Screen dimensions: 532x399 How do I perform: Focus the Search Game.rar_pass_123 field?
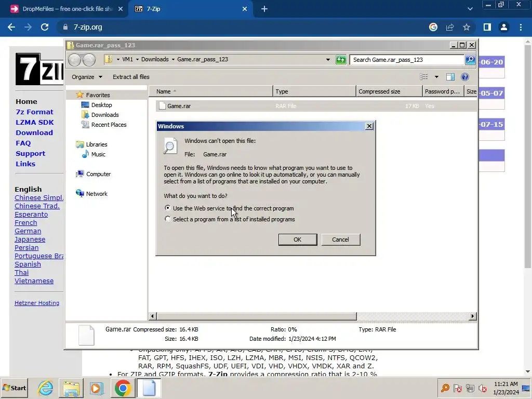pyautogui.click(x=407, y=60)
